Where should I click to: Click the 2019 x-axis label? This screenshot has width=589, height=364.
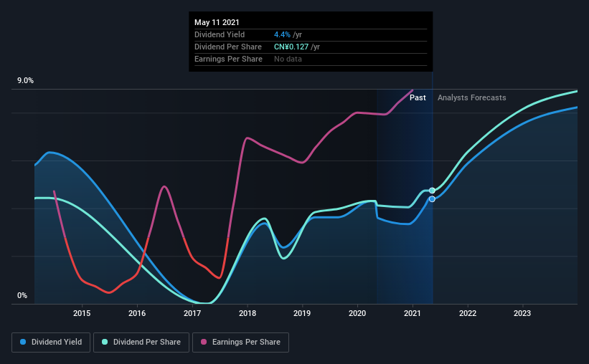(x=302, y=313)
